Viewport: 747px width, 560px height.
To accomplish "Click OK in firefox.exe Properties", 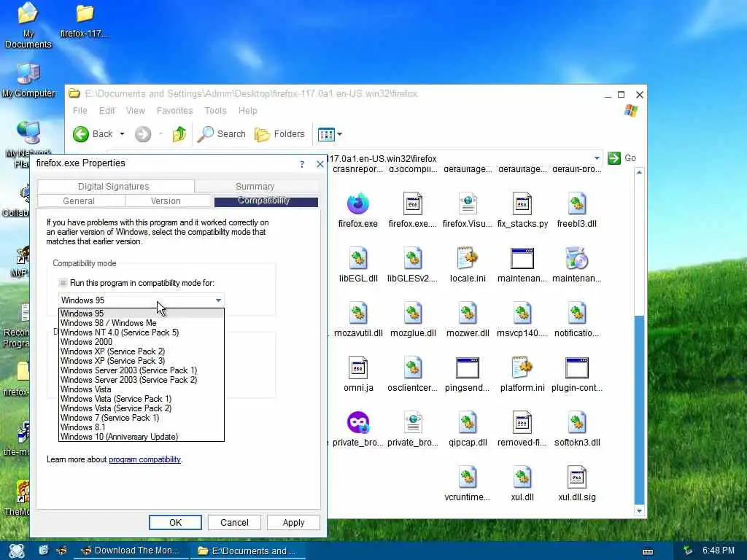I will [x=175, y=522].
